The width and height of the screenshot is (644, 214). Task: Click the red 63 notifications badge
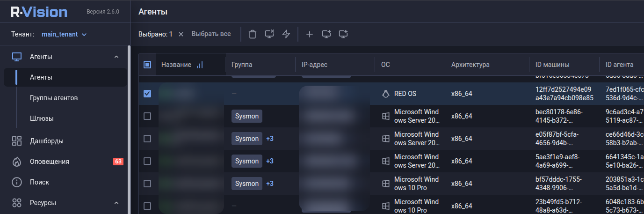118,162
